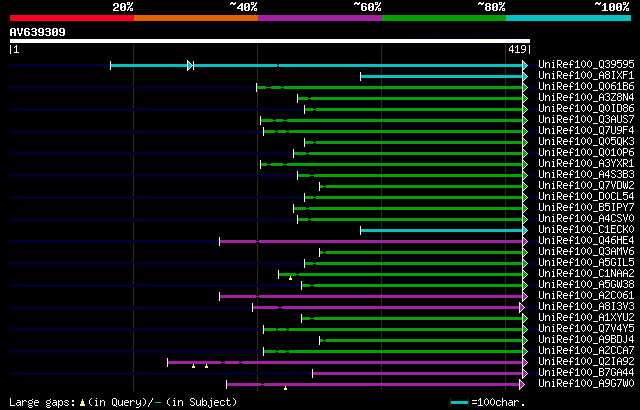Select the UniRef100_C1NAA2 label
This screenshot has height=410, width=640.
[x=586, y=274]
